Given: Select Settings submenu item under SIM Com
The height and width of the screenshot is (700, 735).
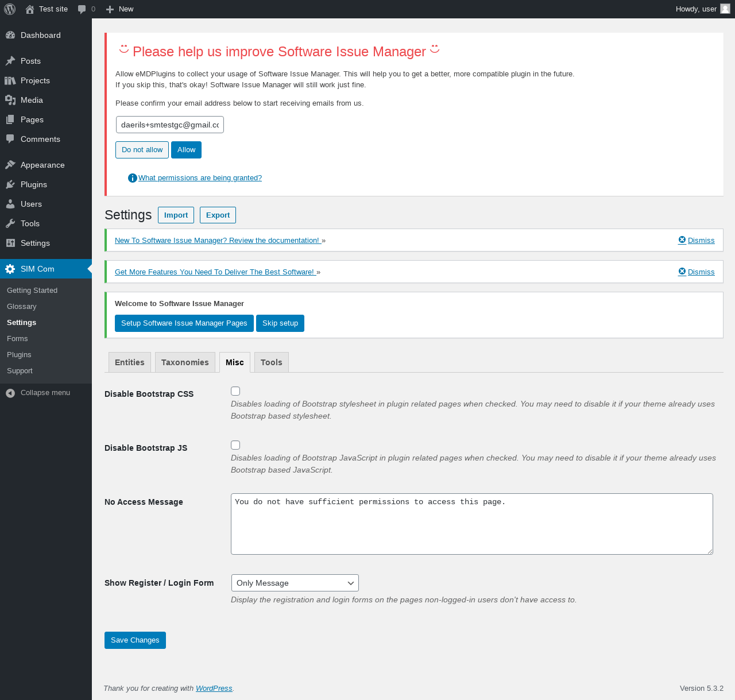Looking at the screenshot, I should [46, 323].
